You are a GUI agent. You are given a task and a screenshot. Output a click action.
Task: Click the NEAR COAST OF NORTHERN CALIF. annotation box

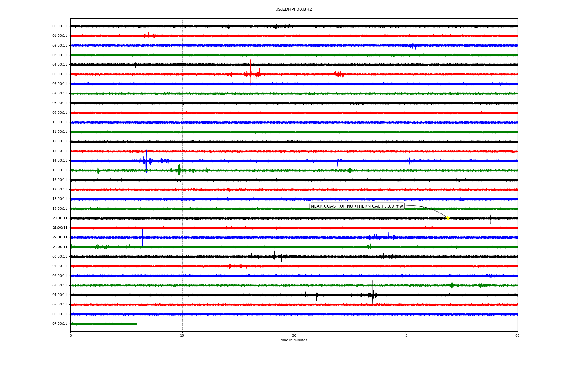point(357,206)
